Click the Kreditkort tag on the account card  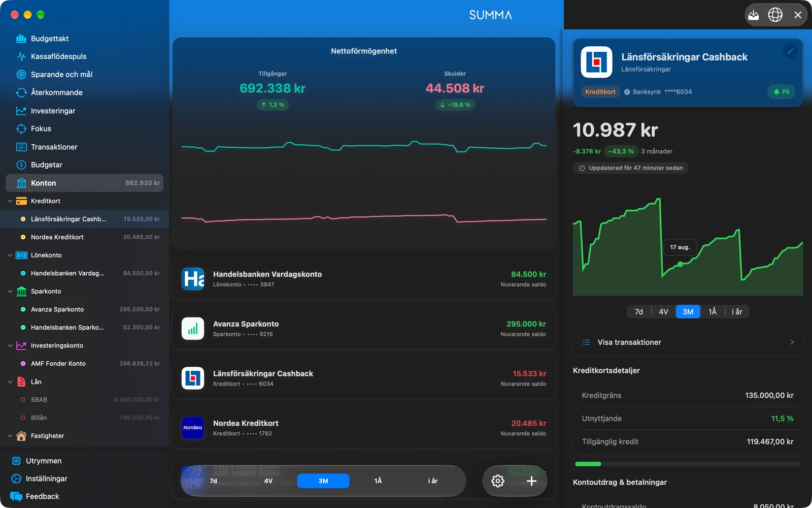[600, 92]
